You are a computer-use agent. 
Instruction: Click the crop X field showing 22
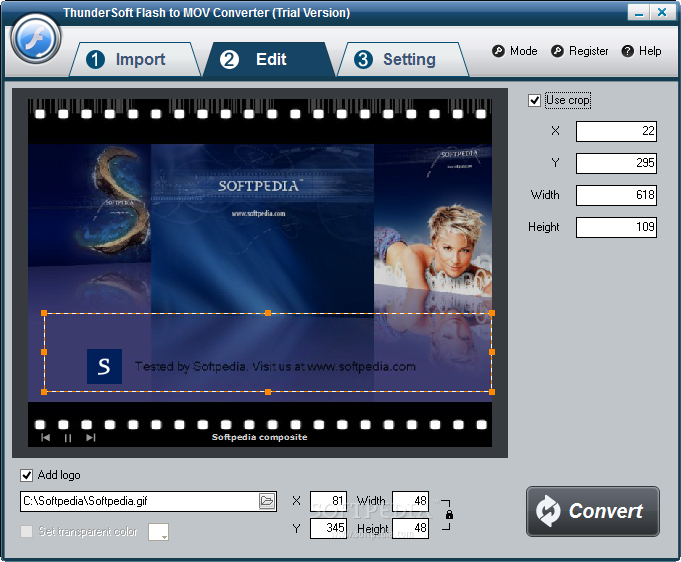coord(616,131)
